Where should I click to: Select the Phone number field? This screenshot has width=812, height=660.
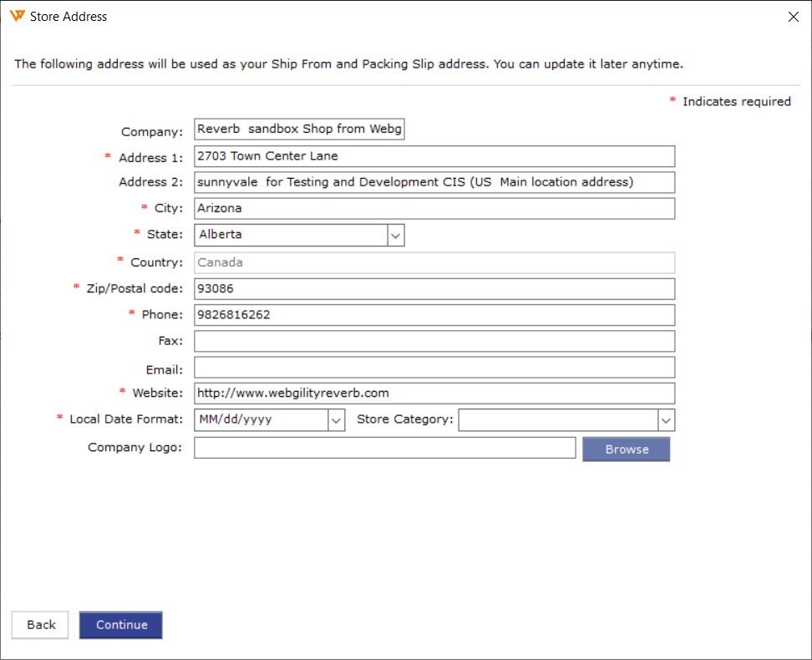click(434, 315)
